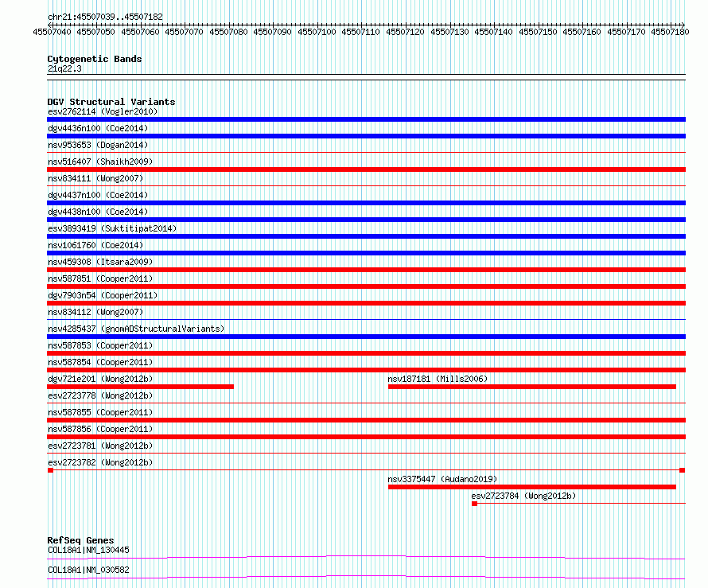The width and height of the screenshot is (708, 588).
Task: Select esv3893419 (Suktitipat2014) label
Action: [112, 228]
